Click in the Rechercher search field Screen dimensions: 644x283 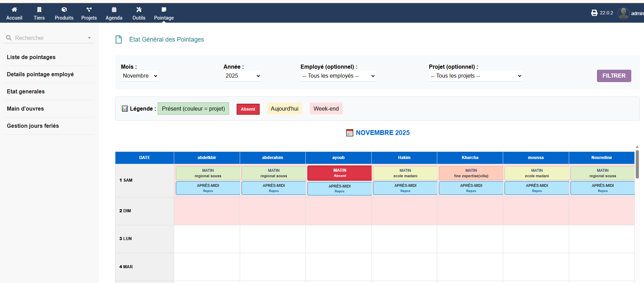coord(48,38)
